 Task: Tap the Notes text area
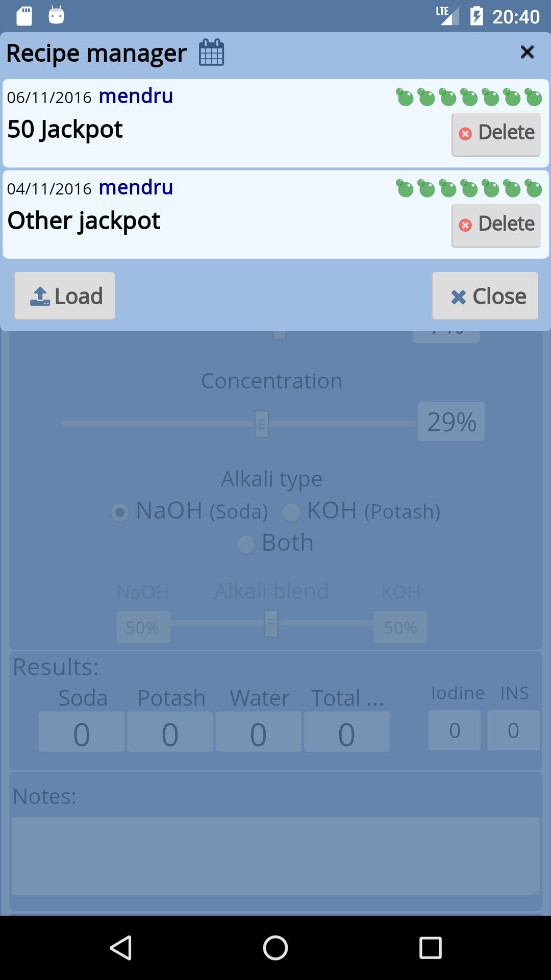click(275, 856)
